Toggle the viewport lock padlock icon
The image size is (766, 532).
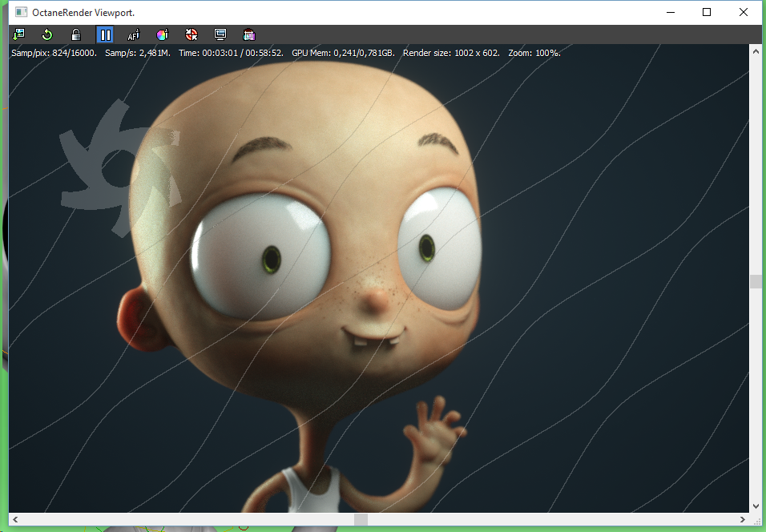tap(76, 34)
